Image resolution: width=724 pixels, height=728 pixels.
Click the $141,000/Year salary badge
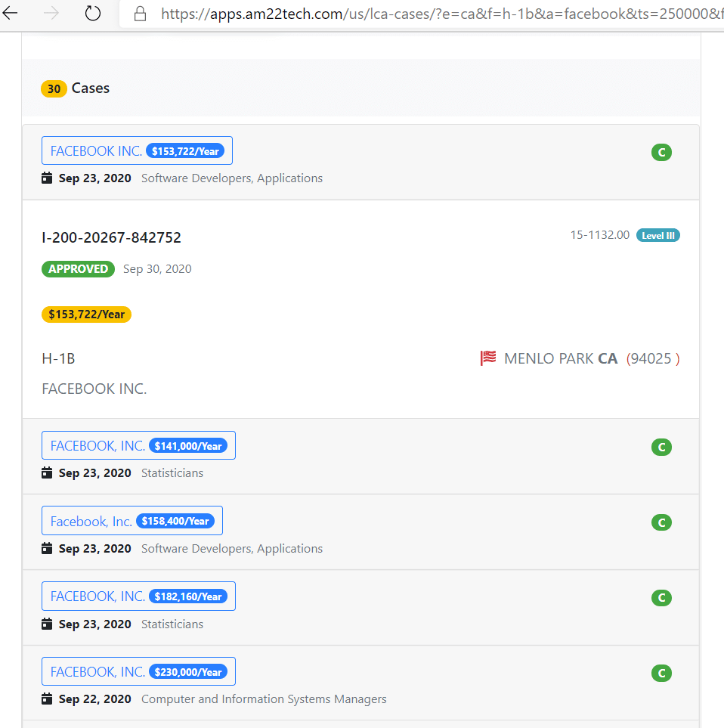tap(188, 446)
